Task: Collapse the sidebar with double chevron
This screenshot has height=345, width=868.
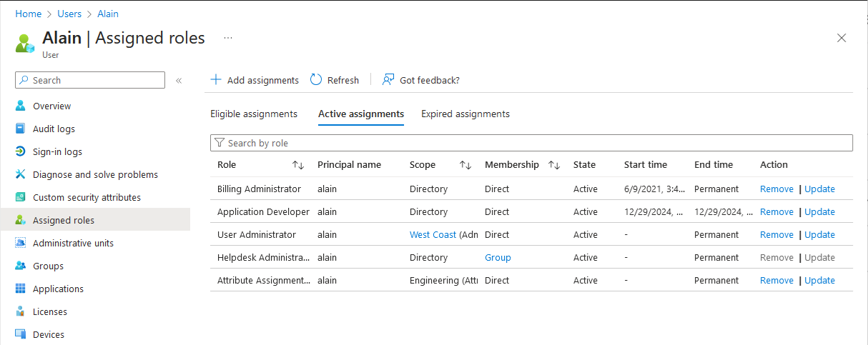Action: coord(179,81)
